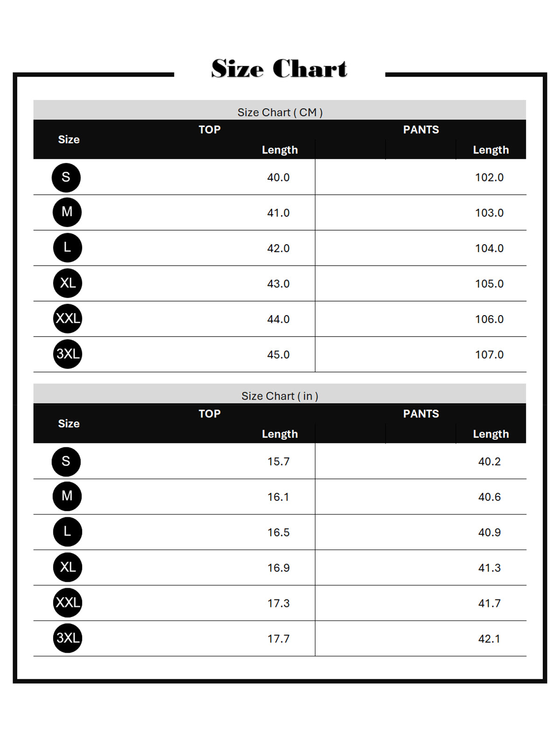560x747 pixels.
Task: Select the 3XL circle in inches chart
Action: (x=68, y=638)
